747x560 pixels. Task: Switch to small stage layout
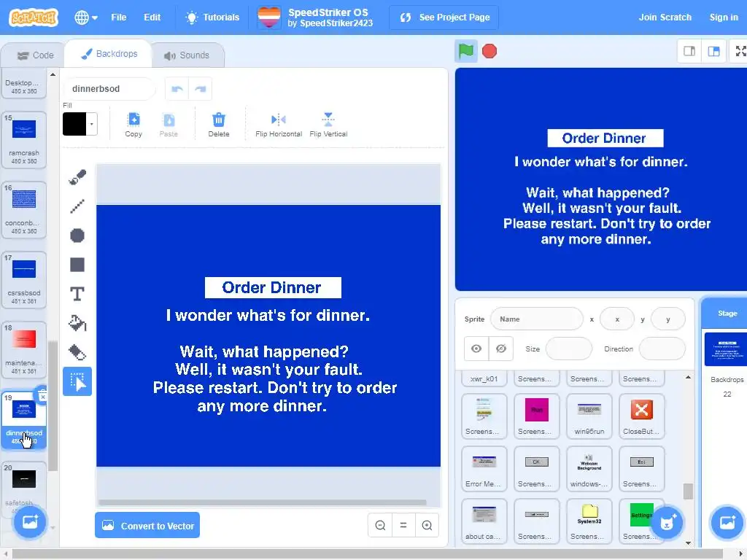689,51
